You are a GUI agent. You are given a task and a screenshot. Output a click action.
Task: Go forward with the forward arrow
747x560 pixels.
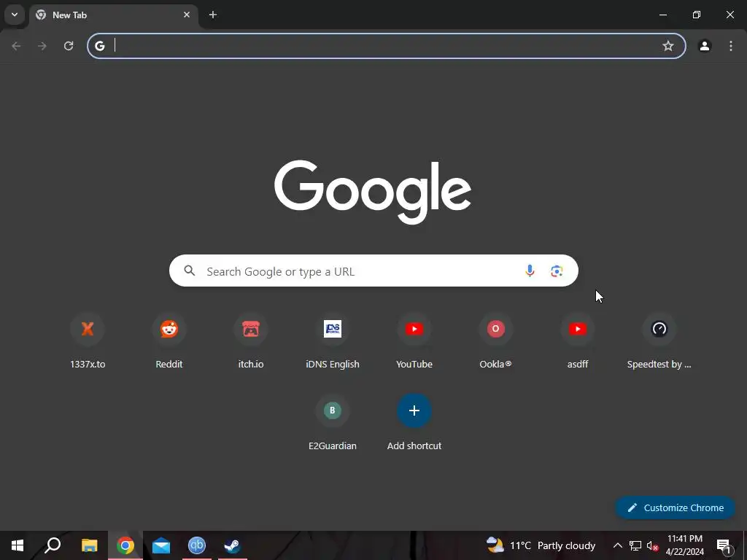tap(42, 46)
